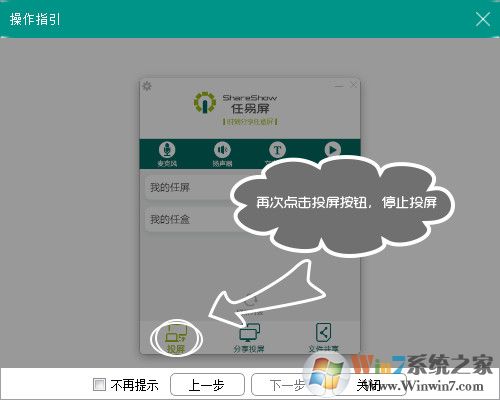Open the gear settings icon in ShareShow window

(x=147, y=86)
